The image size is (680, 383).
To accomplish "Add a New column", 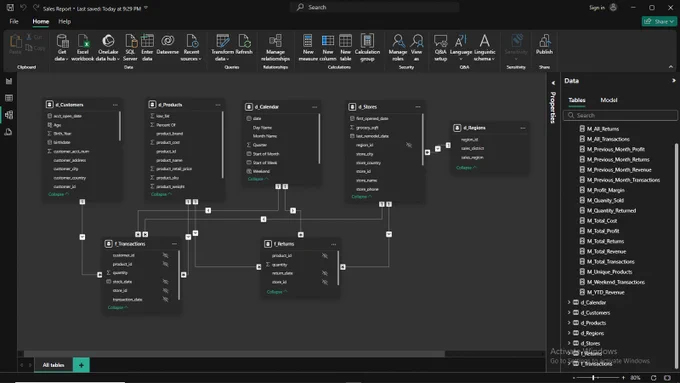I will 328,48.
